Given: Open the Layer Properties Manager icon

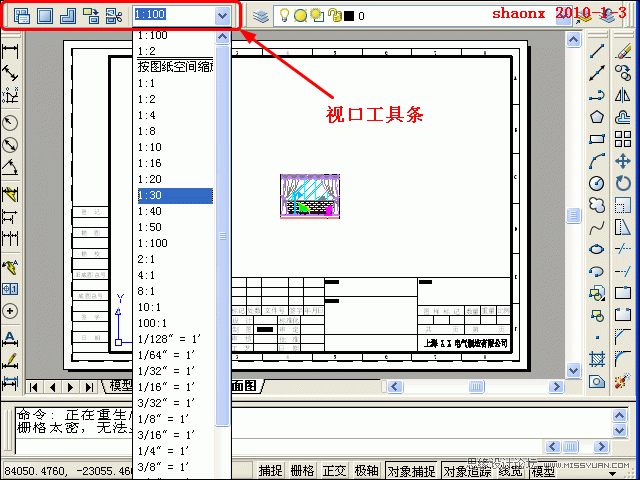Looking at the screenshot, I should (x=260, y=16).
